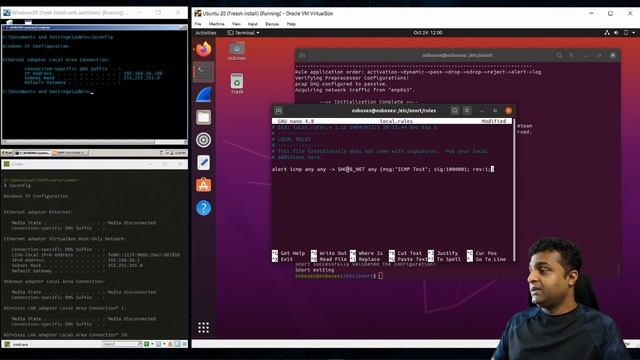
Task: Click $HOME_NET in the alert icmp rule
Action: point(351,169)
